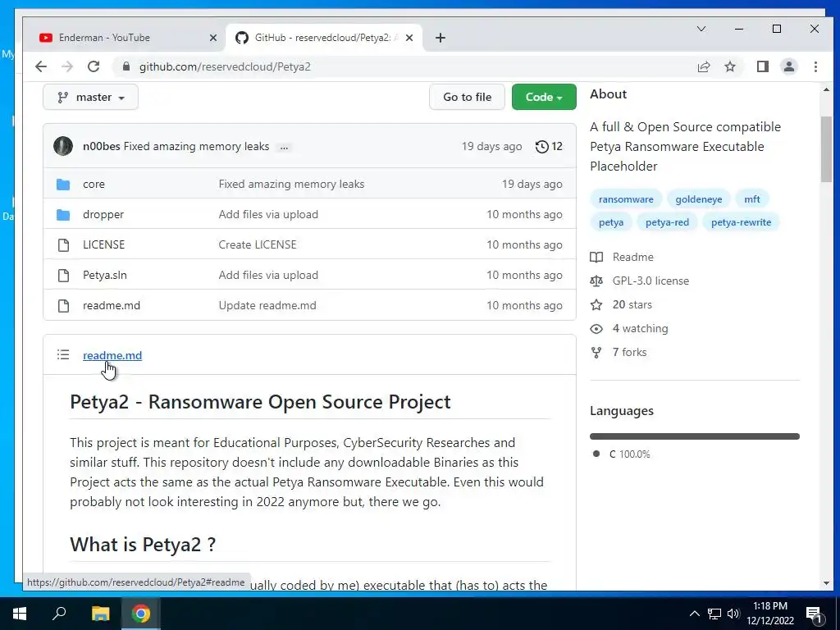Open the master branch dropdown
Screen dimensions: 840x630
(x=90, y=97)
